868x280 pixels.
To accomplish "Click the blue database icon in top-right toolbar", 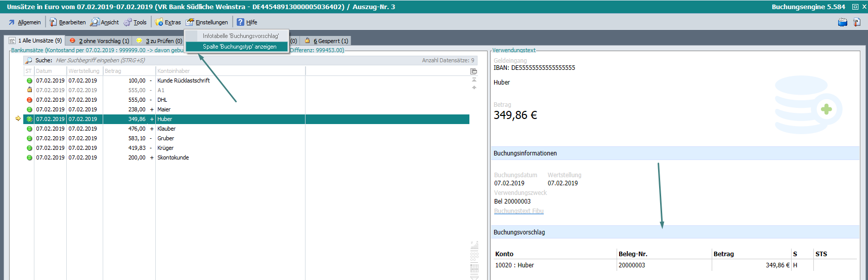I will pyautogui.click(x=842, y=22).
